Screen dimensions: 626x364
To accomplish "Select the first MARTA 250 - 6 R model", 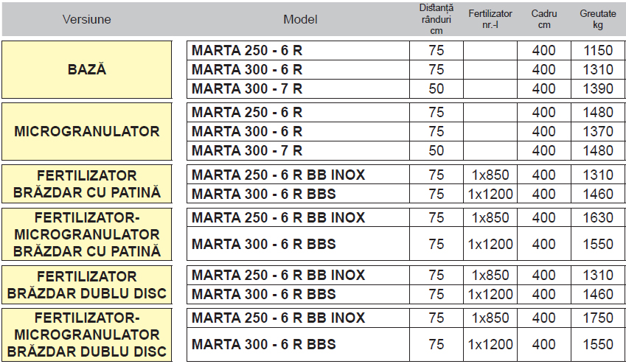I will [247, 51].
